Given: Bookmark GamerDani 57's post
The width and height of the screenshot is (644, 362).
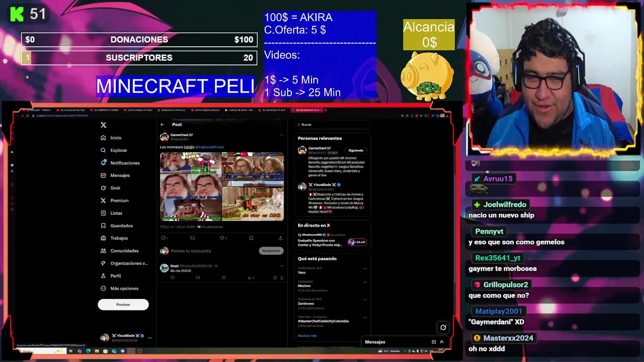Looking at the screenshot, I should click(251, 238).
